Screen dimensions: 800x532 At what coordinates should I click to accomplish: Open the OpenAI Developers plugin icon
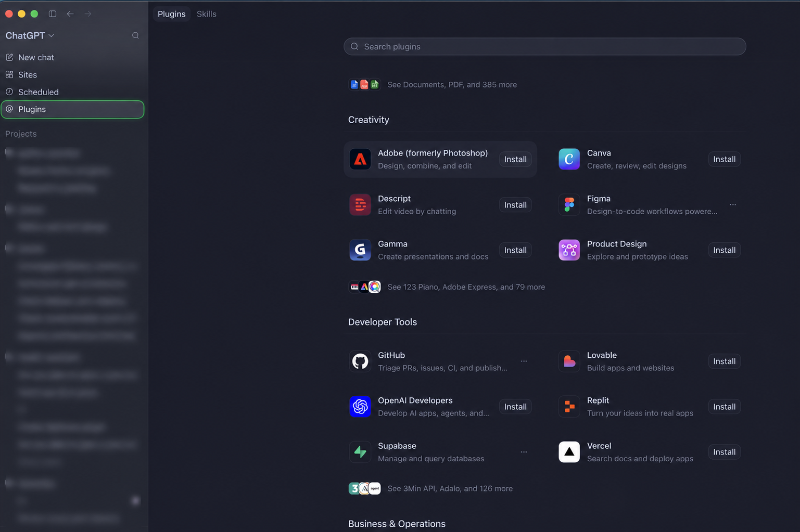pyautogui.click(x=360, y=407)
